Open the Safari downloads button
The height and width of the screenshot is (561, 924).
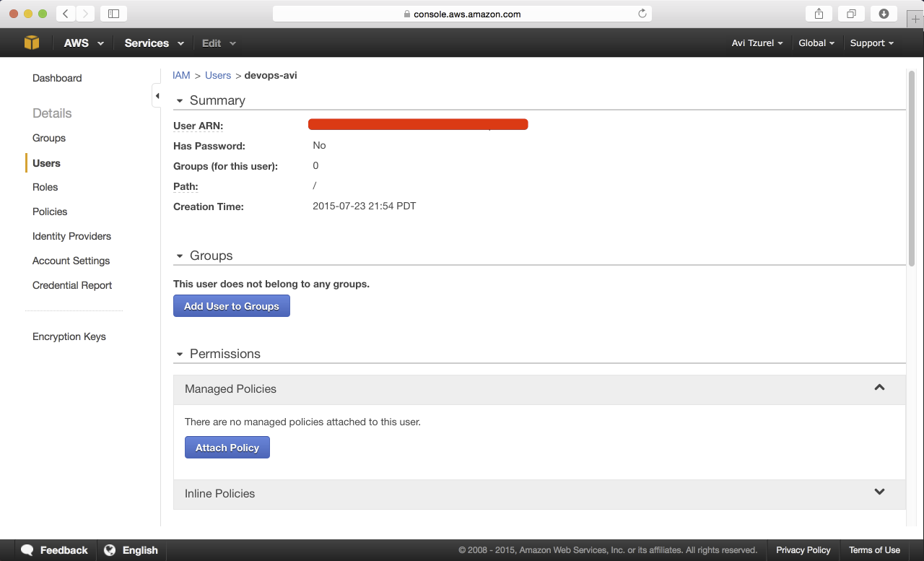coord(884,13)
